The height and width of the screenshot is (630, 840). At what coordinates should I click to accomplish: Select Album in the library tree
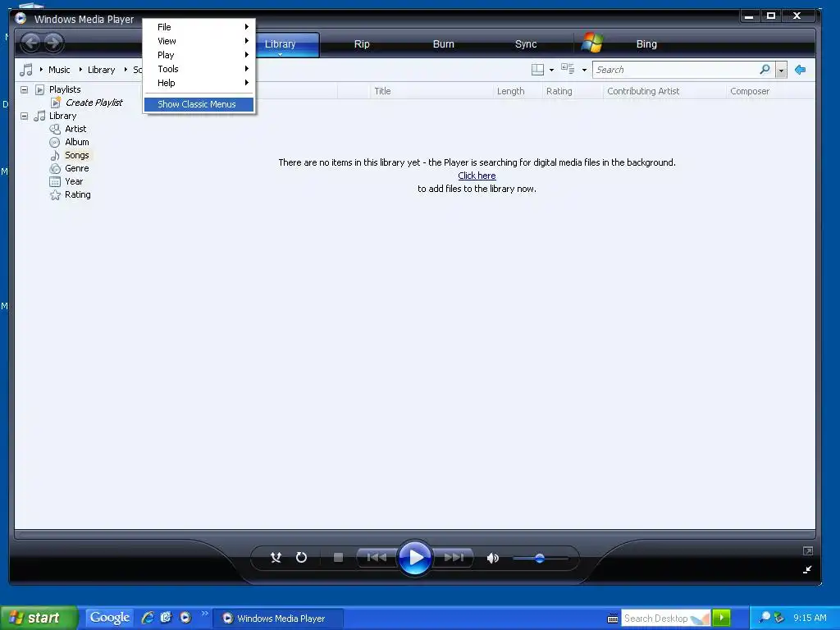[x=77, y=142]
